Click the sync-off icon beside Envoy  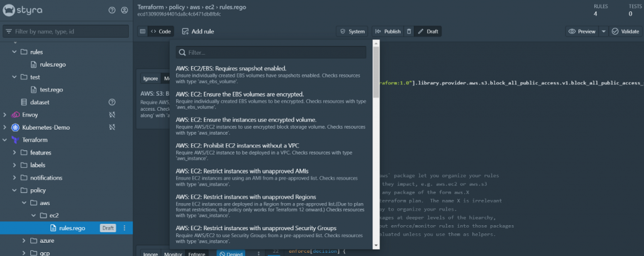[112, 114]
